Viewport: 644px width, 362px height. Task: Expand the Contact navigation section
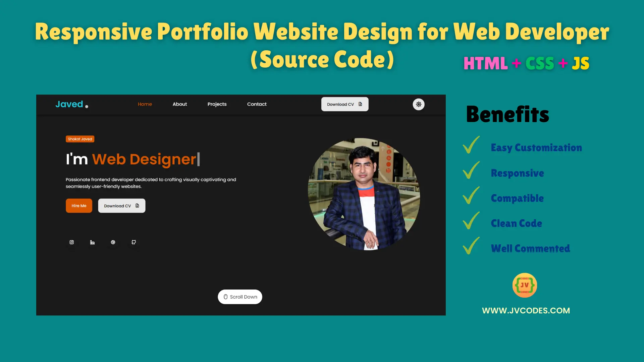click(257, 104)
